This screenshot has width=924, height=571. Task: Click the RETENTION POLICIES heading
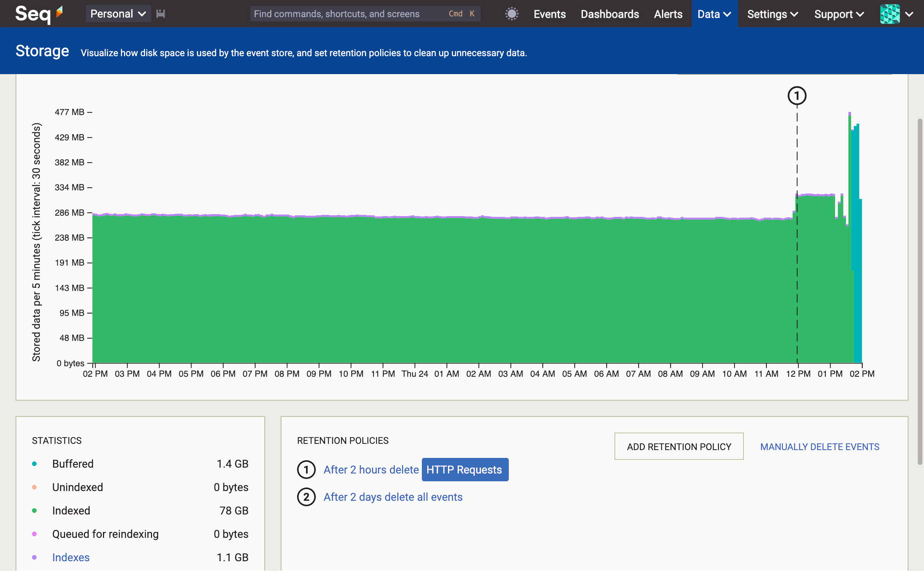pyautogui.click(x=343, y=440)
